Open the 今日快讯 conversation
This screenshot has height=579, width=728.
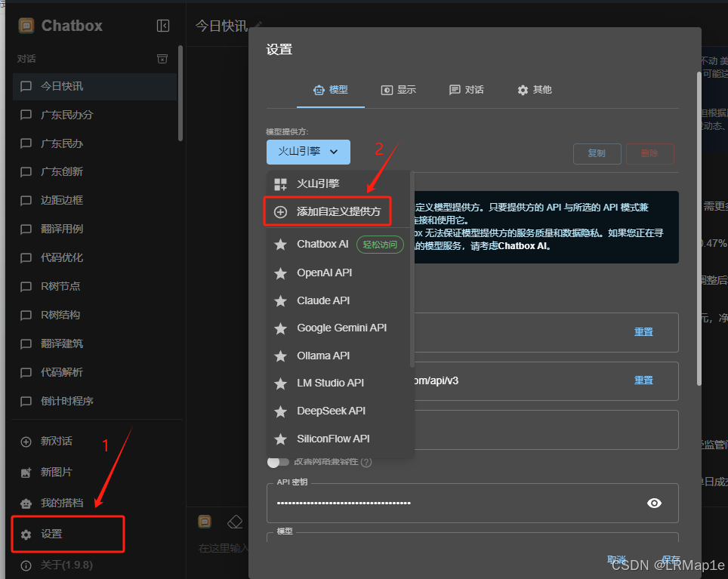coord(94,86)
